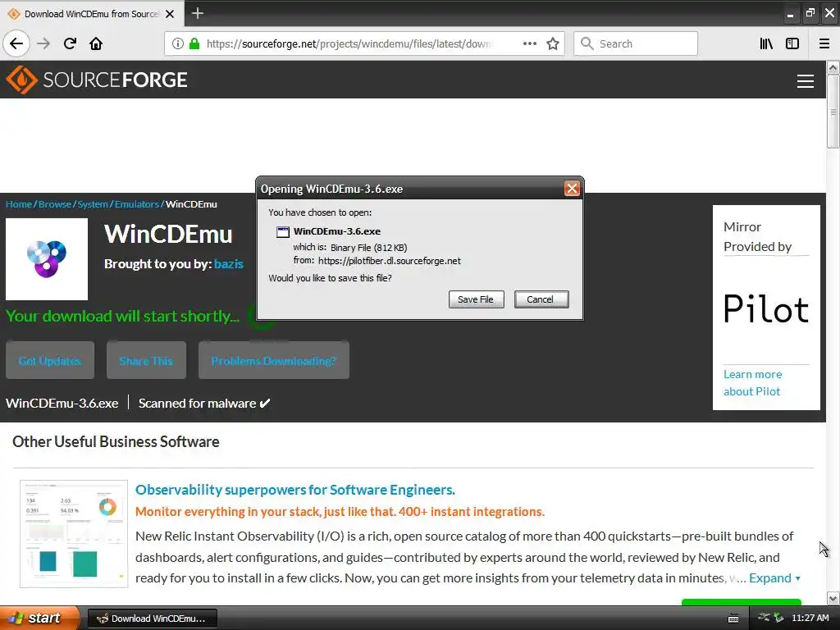The image size is (840, 630).
Task: Expand the New Relic description text
Action: pos(774,578)
